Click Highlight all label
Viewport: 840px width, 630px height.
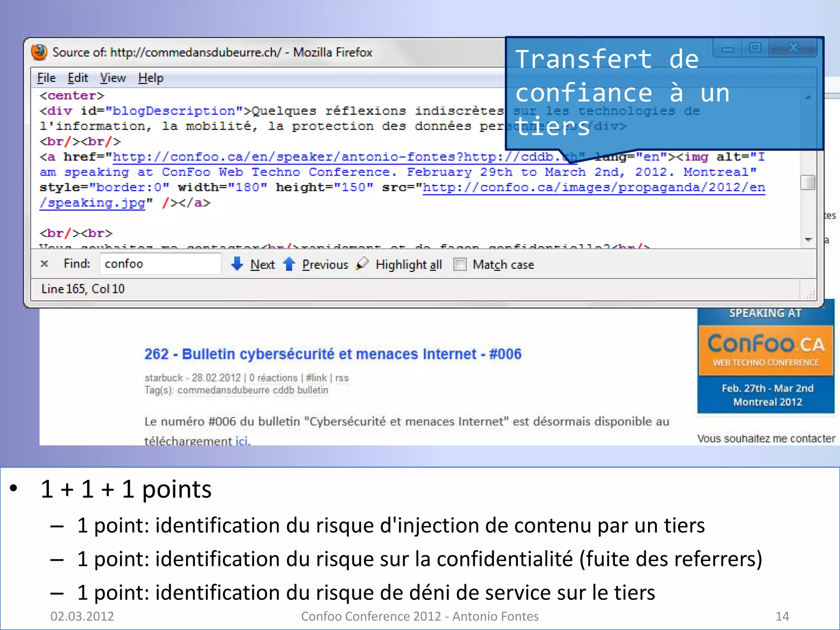[409, 265]
